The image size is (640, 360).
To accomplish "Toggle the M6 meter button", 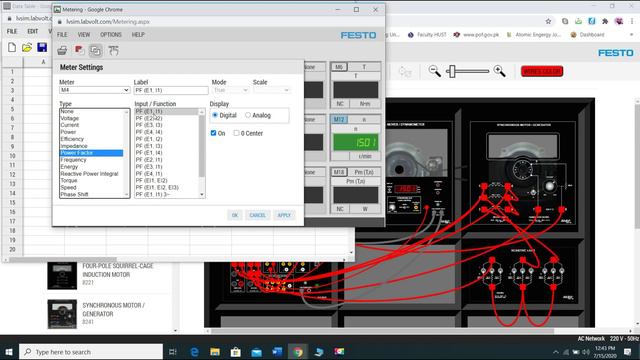I will (x=339, y=67).
